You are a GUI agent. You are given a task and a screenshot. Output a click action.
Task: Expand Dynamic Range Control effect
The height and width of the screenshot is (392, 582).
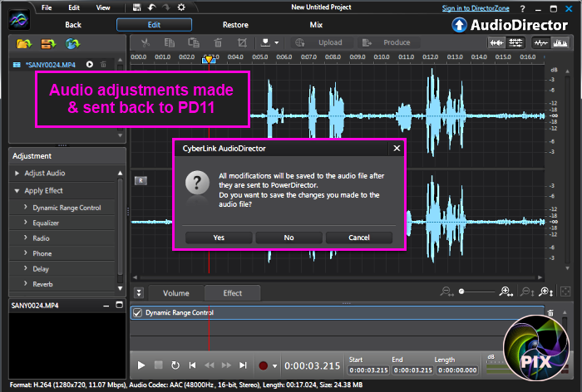(26, 207)
